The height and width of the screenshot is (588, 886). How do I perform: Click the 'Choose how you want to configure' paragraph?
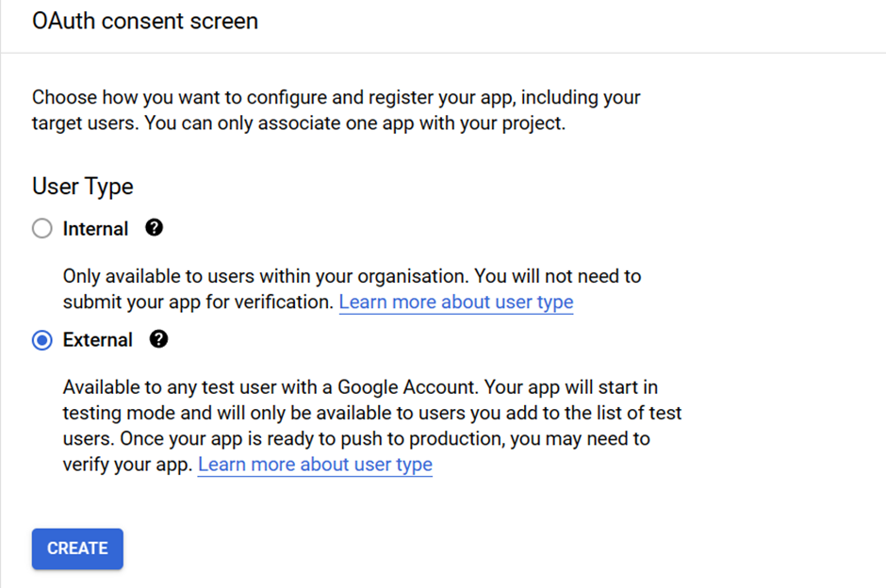pos(336,110)
